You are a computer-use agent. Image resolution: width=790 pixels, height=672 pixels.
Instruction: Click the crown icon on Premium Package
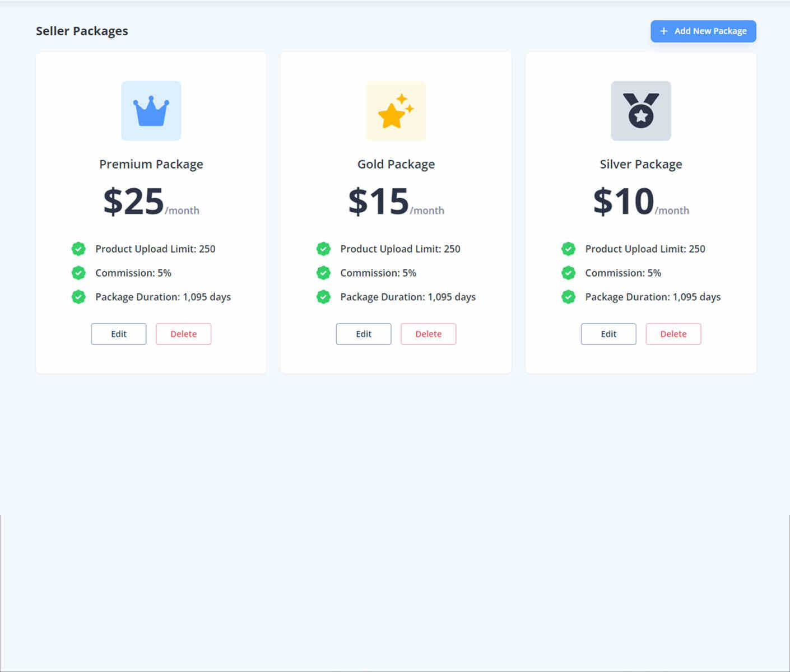[151, 110]
